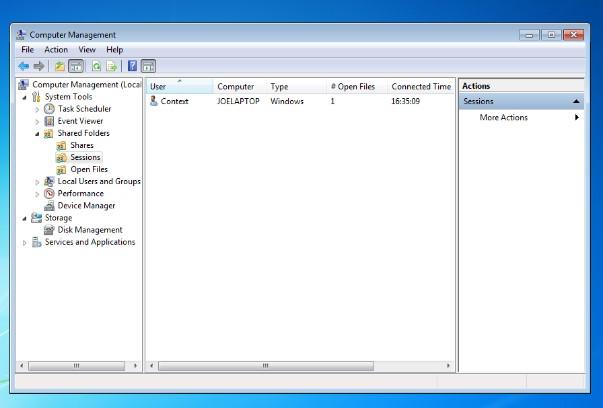
Task: Expand Local Users and Groups node
Action: (x=37, y=182)
